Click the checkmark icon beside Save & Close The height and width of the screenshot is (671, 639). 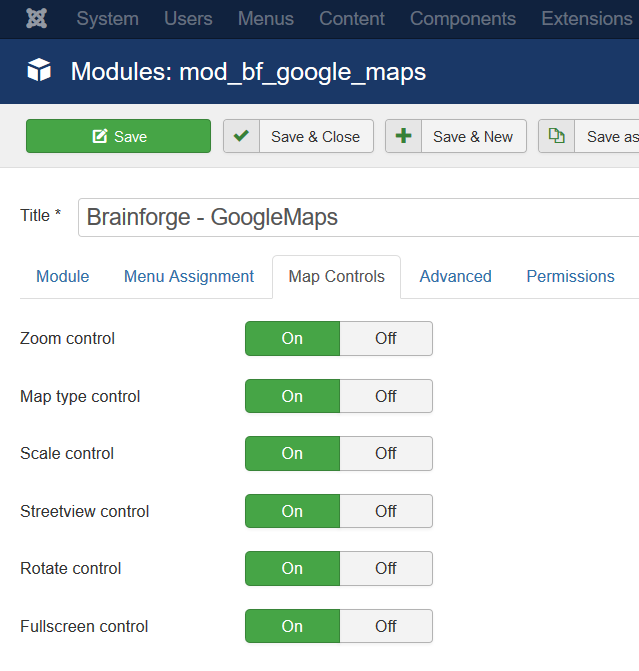241,136
